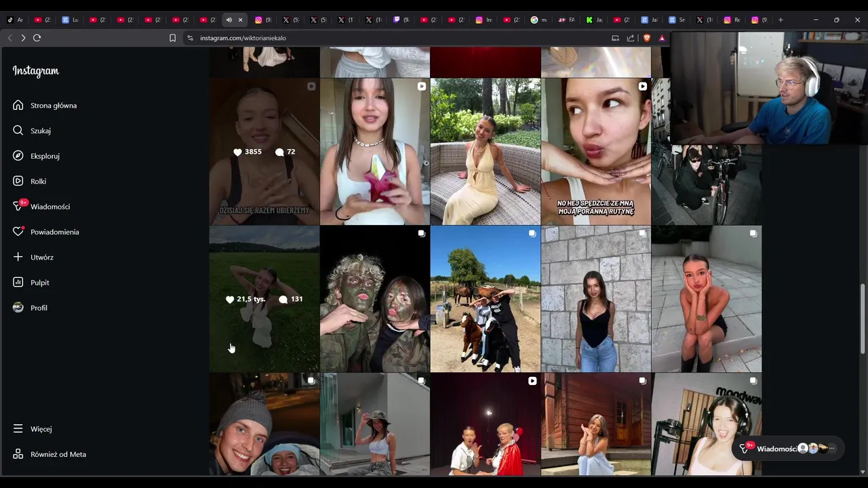Screen dimensions: 868x488
Task: Open the camouflage face paint post
Action: point(375,299)
